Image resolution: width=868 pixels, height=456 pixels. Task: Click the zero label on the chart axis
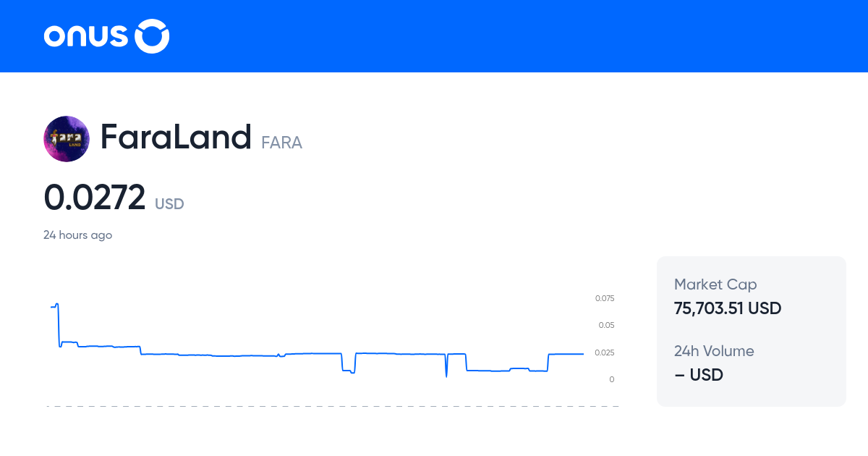pyautogui.click(x=611, y=379)
